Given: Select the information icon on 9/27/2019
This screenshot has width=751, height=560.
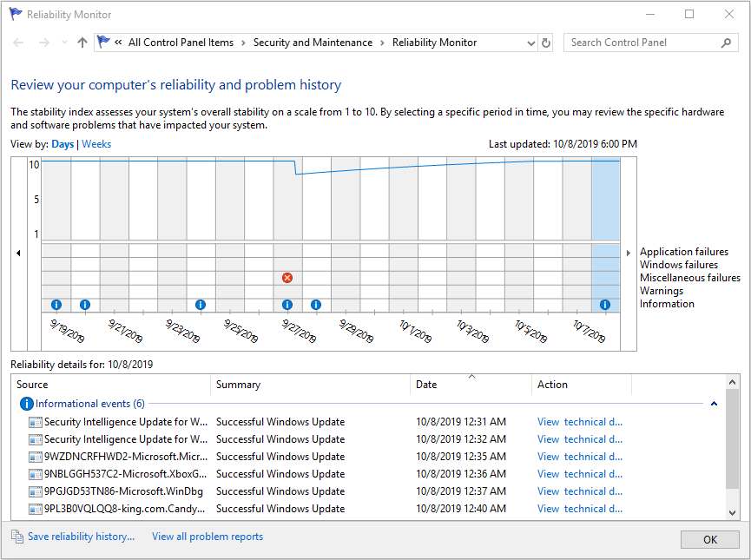Looking at the screenshot, I should pyautogui.click(x=287, y=305).
